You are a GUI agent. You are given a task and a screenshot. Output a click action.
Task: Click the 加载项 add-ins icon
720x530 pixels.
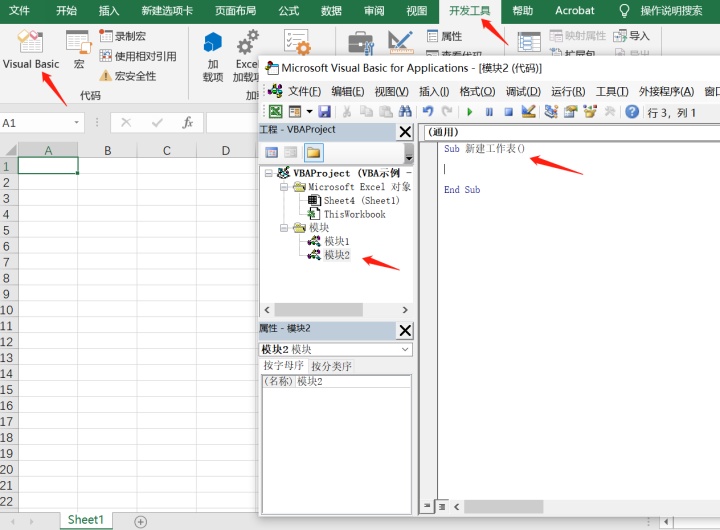pos(213,55)
